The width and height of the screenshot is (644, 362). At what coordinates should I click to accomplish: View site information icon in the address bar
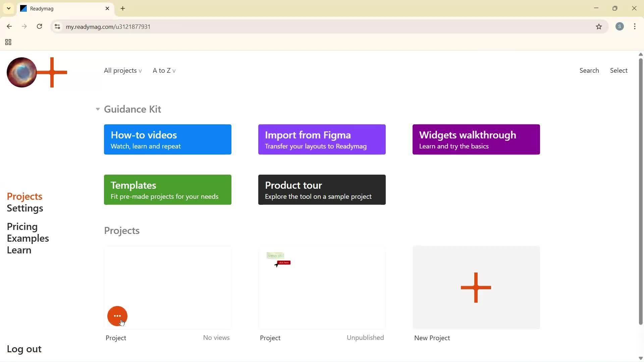click(57, 26)
